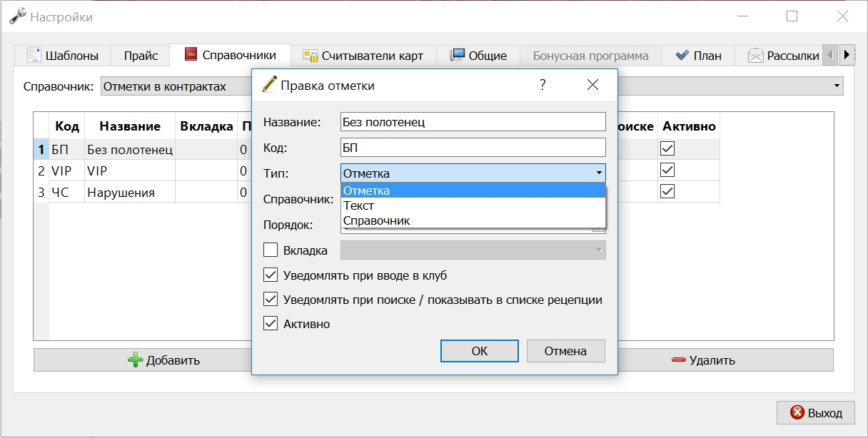Select the Нарушения table cell
The height and width of the screenshot is (438, 868).
click(x=130, y=193)
